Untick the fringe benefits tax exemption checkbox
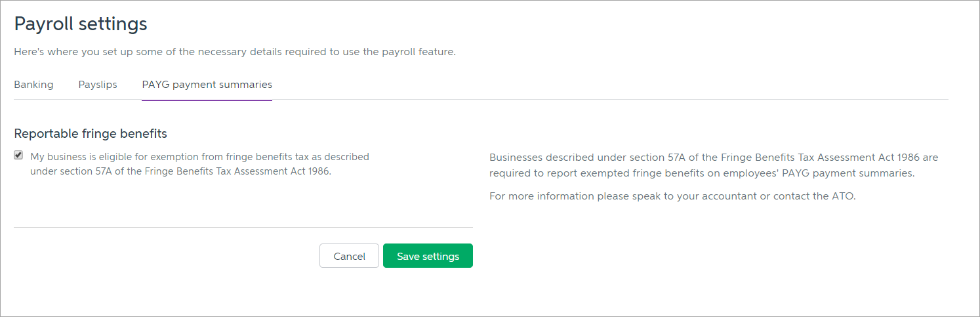 coord(18,156)
